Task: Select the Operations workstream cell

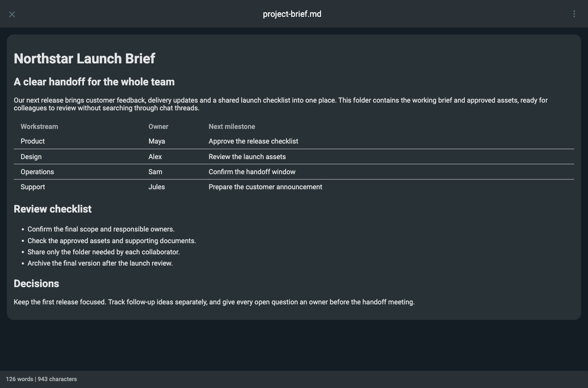Action: point(37,172)
